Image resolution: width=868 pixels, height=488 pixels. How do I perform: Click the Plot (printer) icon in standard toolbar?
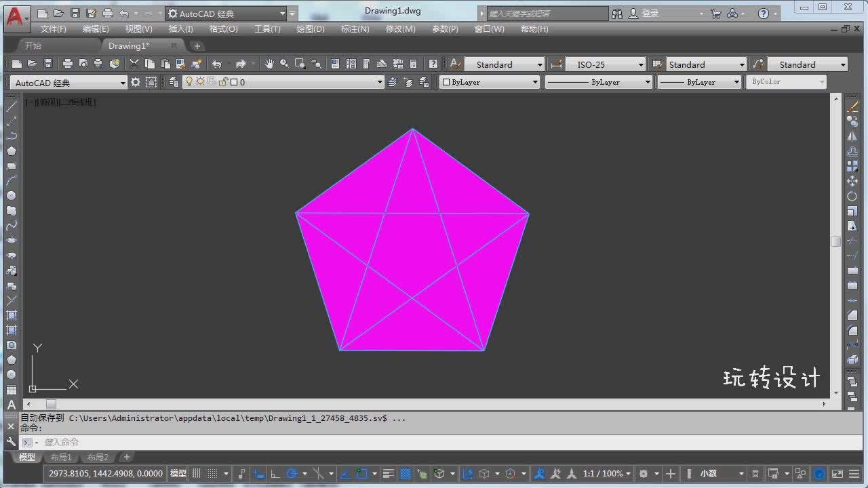point(68,64)
